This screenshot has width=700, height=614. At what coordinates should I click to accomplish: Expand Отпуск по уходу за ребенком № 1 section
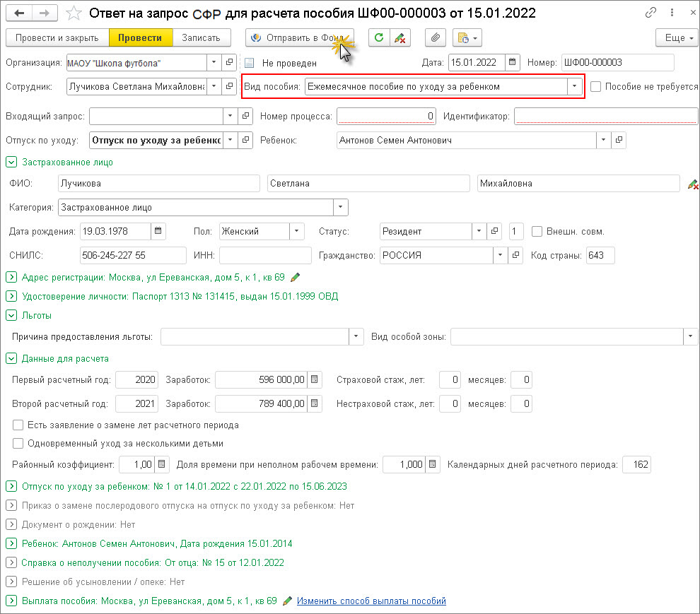click(11, 486)
